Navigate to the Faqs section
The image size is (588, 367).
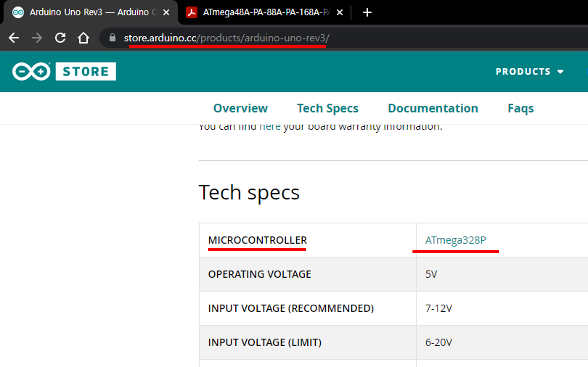520,108
